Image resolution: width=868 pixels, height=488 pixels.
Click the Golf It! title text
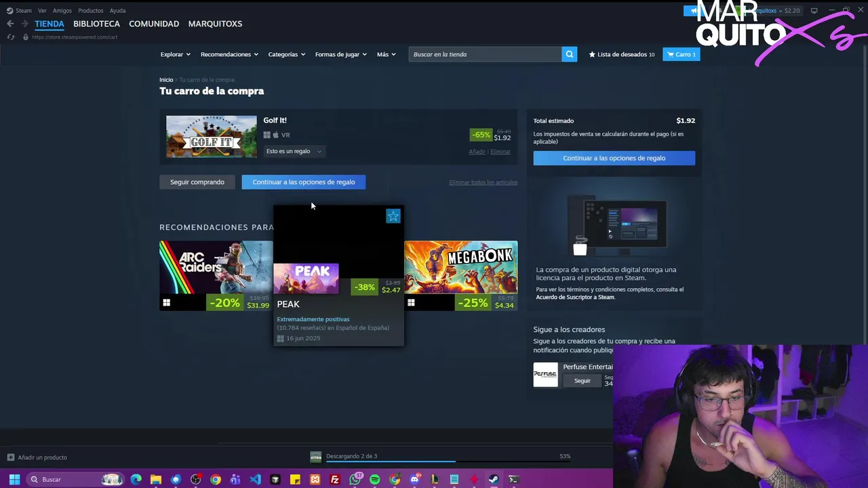[275, 120]
